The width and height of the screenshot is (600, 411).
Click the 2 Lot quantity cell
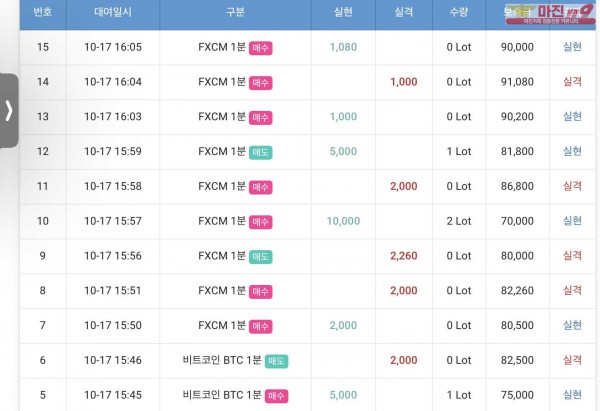459,221
